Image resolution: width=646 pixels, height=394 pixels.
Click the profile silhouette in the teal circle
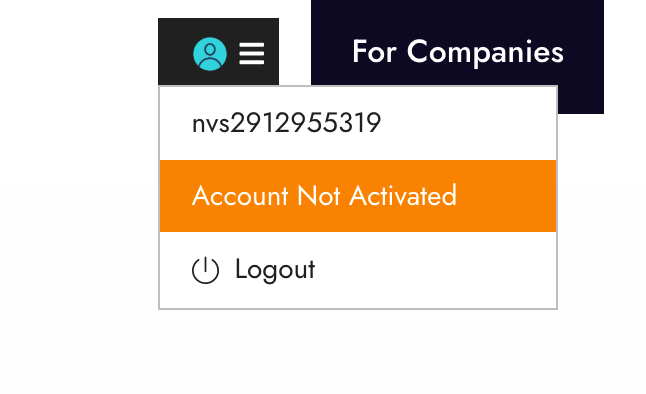tap(210, 54)
